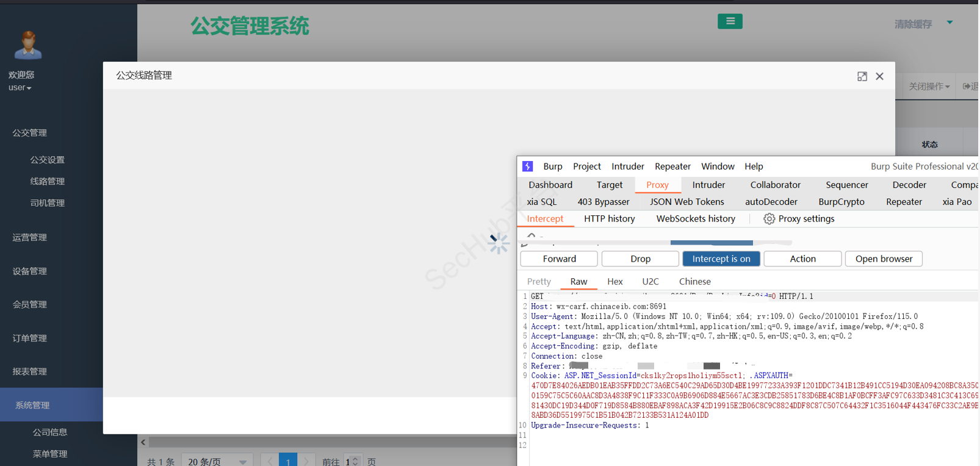Expand the user account dropdown
The image size is (980, 466).
click(x=20, y=88)
